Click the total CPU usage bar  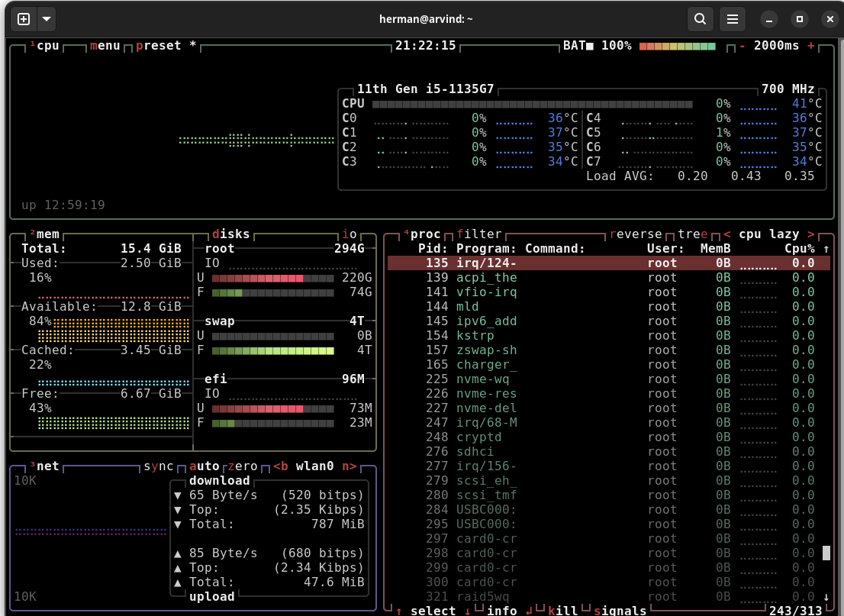point(533,105)
